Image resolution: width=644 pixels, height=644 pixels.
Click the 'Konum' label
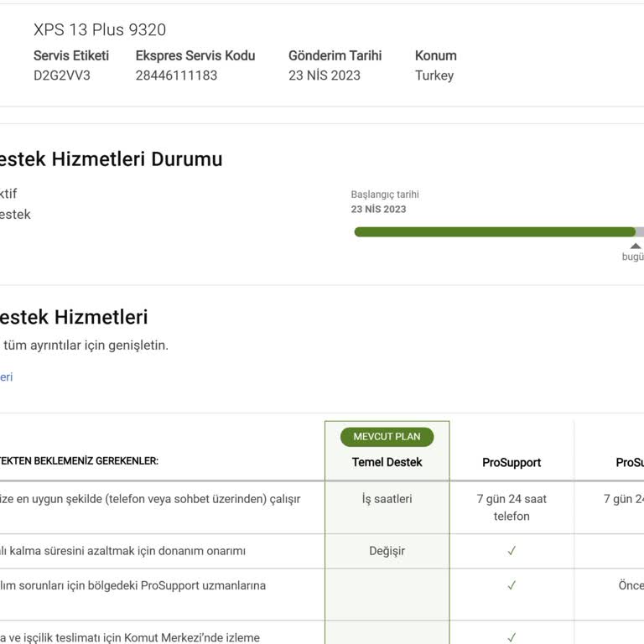click(436, 55)
